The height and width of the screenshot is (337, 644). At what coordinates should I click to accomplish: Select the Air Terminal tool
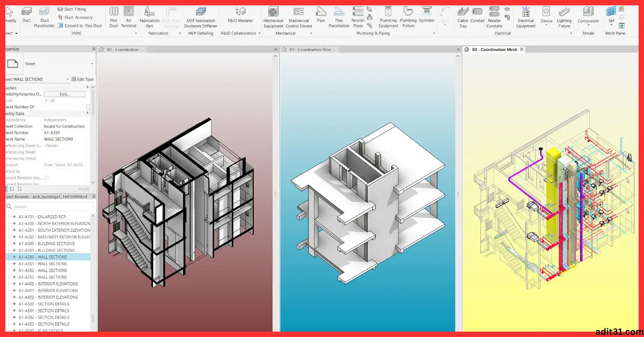[129, 16]
